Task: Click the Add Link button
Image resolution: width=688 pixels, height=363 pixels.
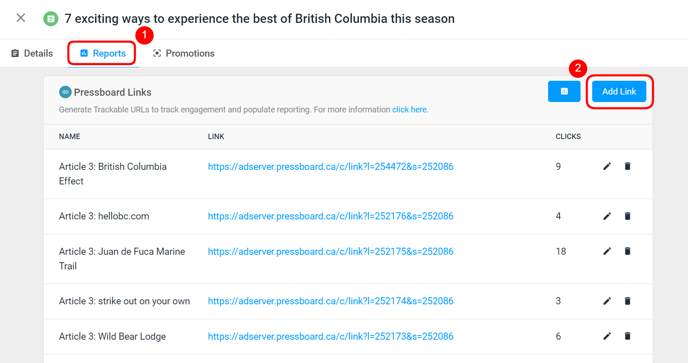Action: click(x=619, y=91)
